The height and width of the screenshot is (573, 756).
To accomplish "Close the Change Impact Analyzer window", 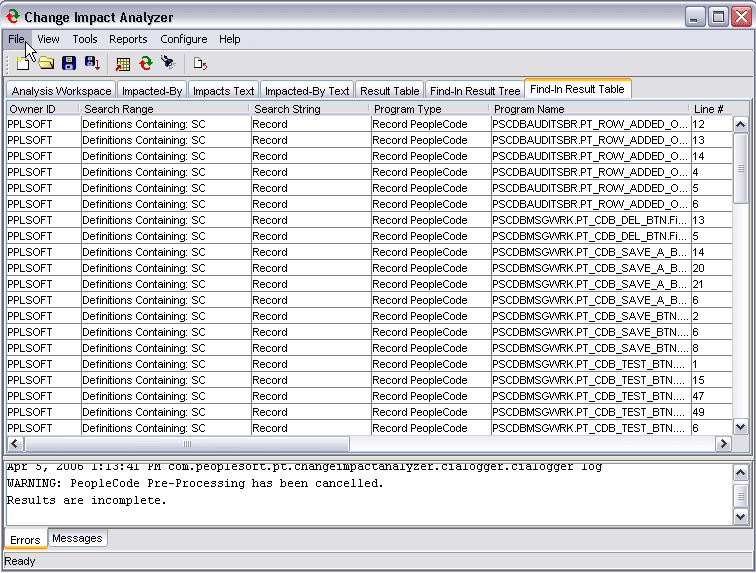I will (742, 17).
